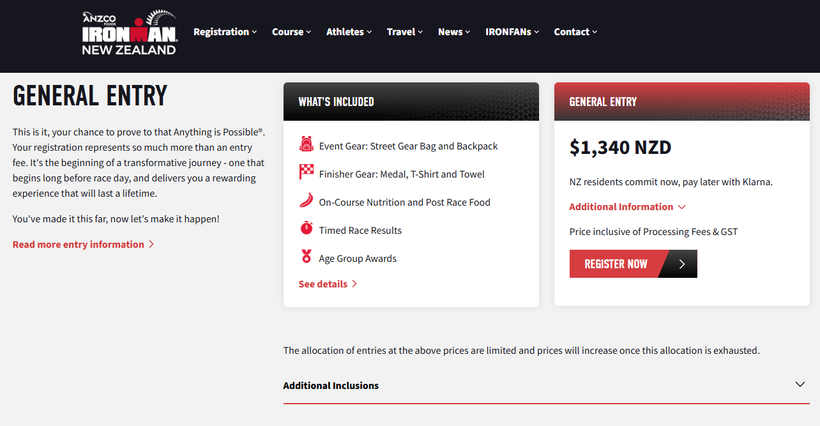The image size is (820, 426).
Task: Click the arrow icon on Register Now
Action: point(681,264)
